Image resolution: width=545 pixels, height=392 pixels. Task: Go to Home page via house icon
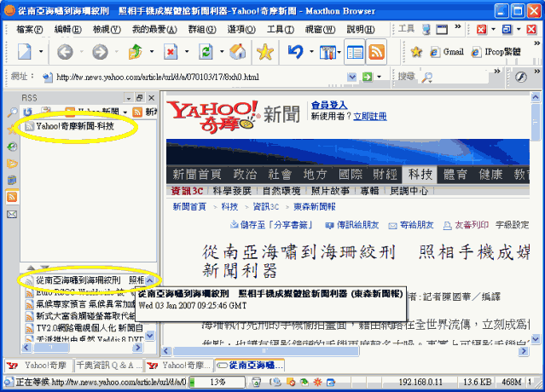(238, 52)
